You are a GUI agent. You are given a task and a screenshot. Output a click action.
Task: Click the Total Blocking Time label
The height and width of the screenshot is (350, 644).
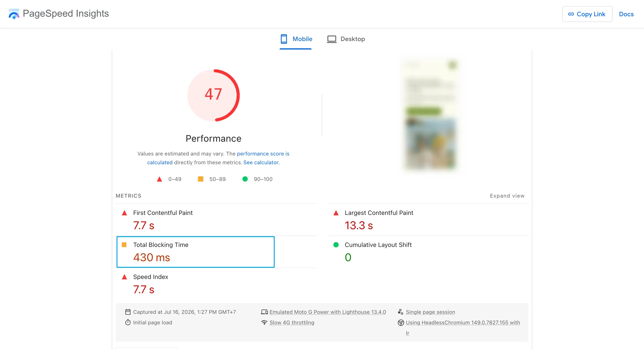click(161, 245)
